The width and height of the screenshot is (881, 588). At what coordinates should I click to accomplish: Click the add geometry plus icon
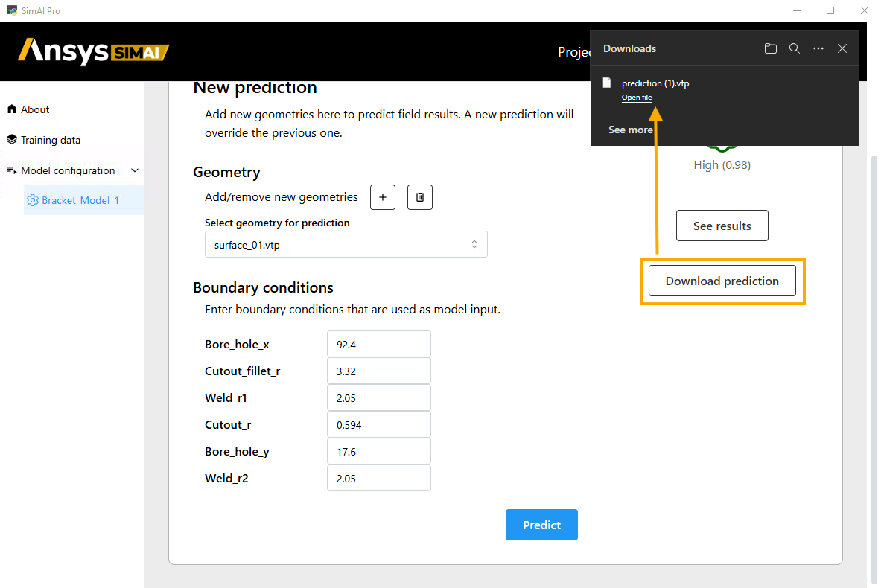[383, 197]
